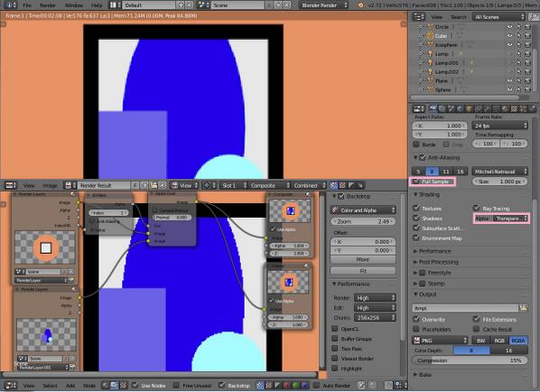Click add new screen layout plus icon
The image size is (540, 392).
pyautogui.click(x=181, y=5)
